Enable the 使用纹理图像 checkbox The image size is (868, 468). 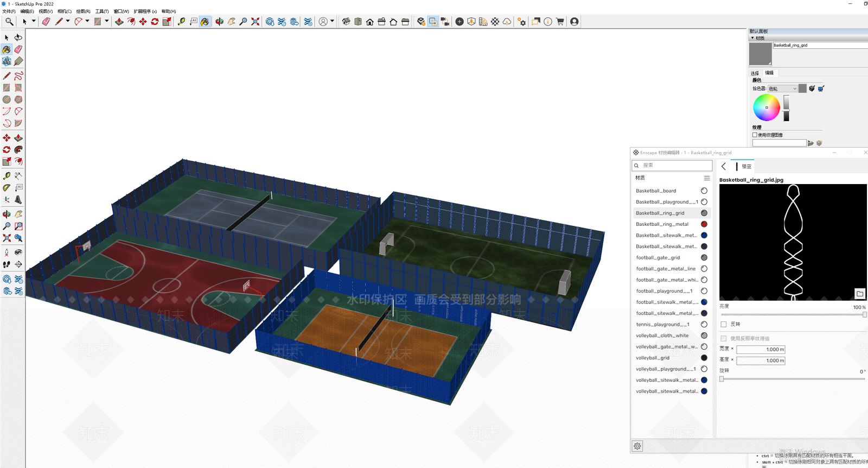755,135
